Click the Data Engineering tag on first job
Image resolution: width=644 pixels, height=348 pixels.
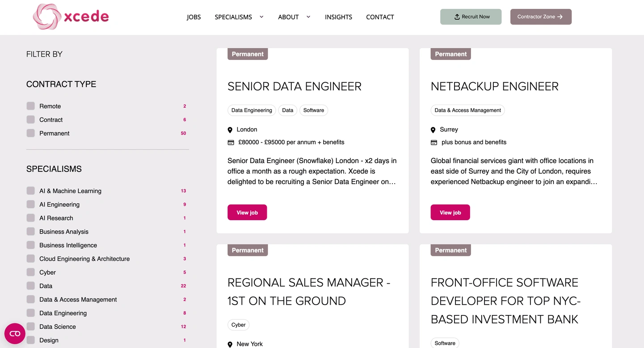[252, 110]
